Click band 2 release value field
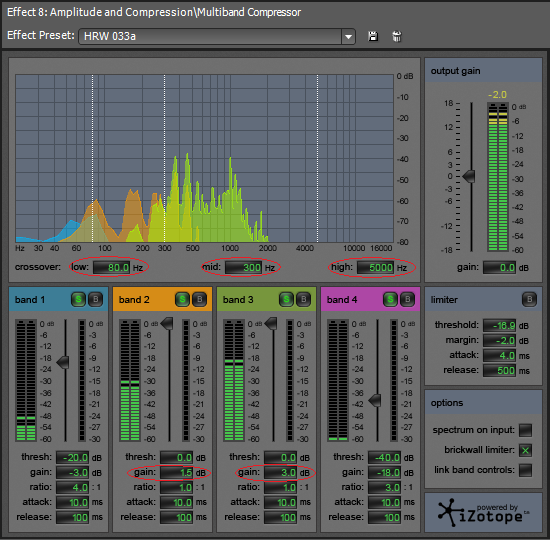 coord(176,517)
